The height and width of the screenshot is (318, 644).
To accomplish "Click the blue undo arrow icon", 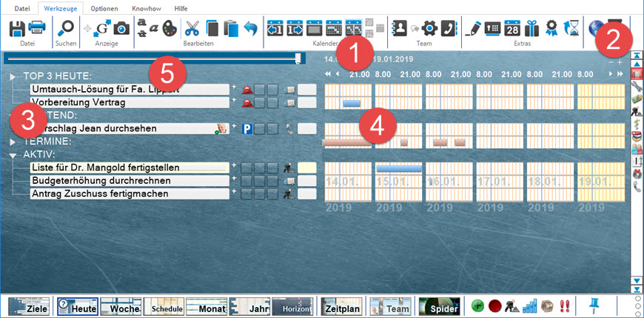I will pyautogui.click(x=250, y=29).
